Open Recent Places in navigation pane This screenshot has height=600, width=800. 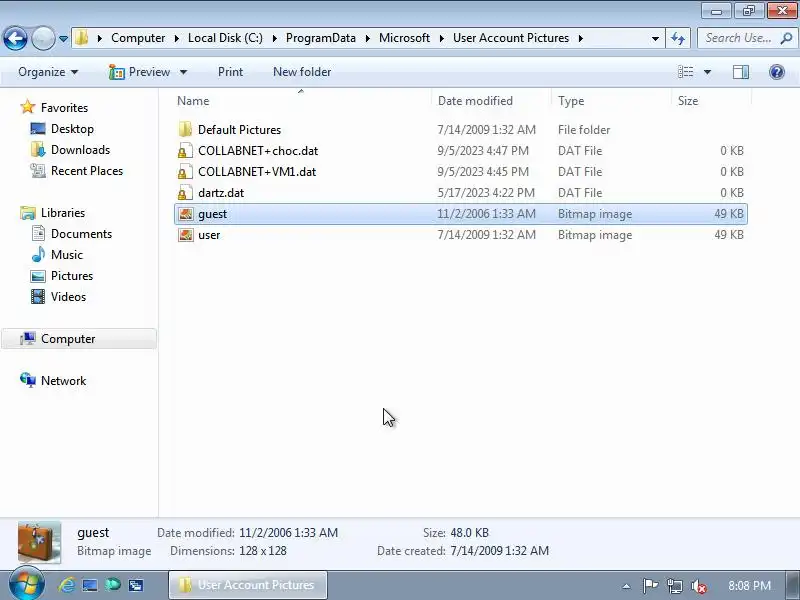point(87,170)
